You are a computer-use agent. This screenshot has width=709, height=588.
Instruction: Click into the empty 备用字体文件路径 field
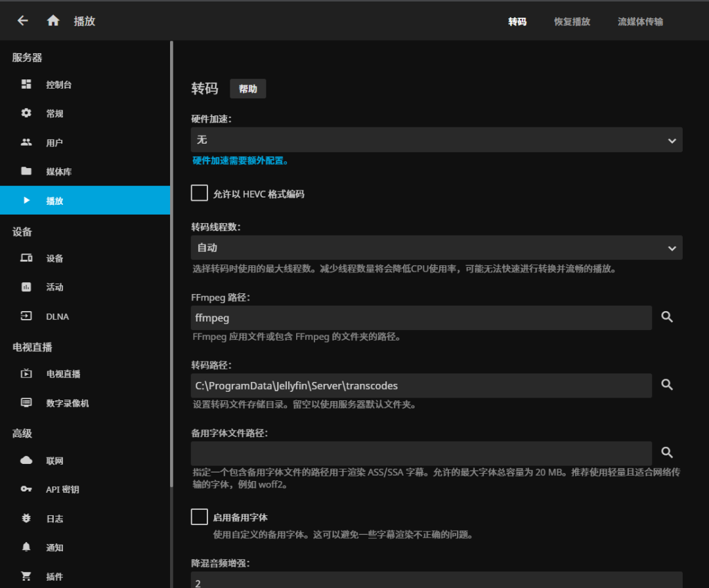pos(421,453)
